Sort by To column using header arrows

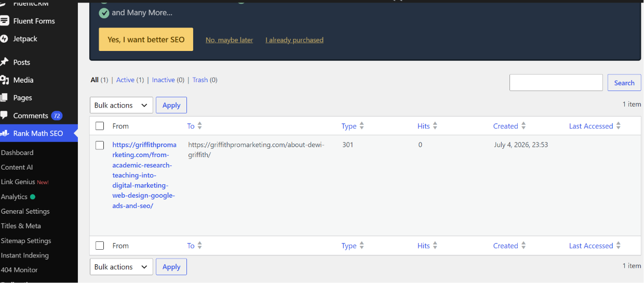click(199, 126)
